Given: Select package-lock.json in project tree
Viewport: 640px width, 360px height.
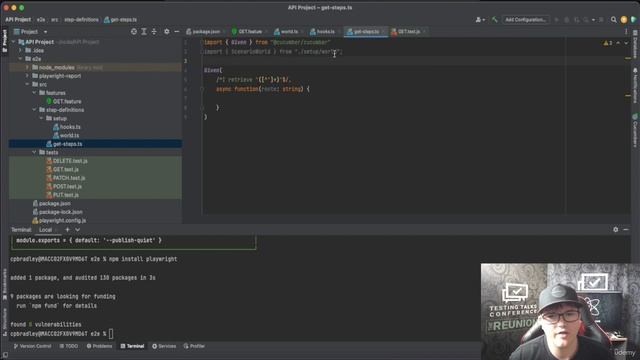Looking at the screenshot, I should click(60, 212).
